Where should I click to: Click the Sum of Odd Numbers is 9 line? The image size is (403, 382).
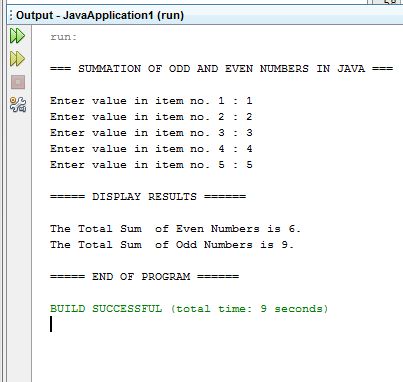pyautogui.click(x=172, y=245)
